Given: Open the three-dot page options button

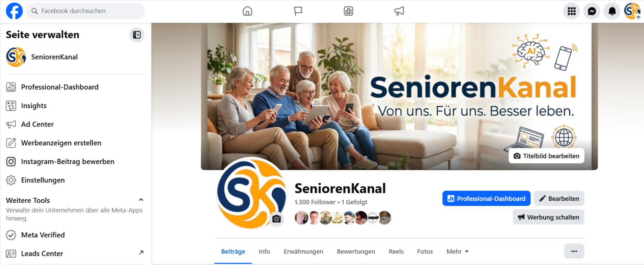Looking at the screenshot, I should pyautogui.click(x=574, y=251).
